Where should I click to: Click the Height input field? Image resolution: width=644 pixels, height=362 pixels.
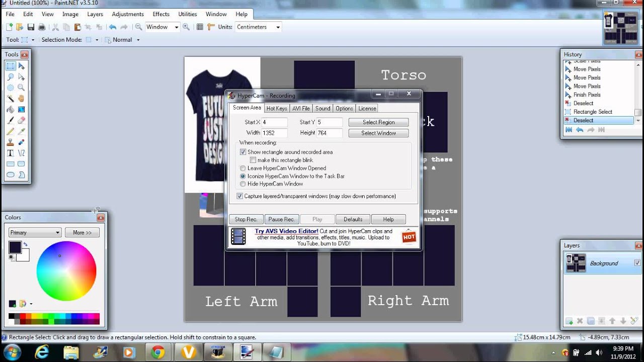pyautogui.click(x=329, y=133)
